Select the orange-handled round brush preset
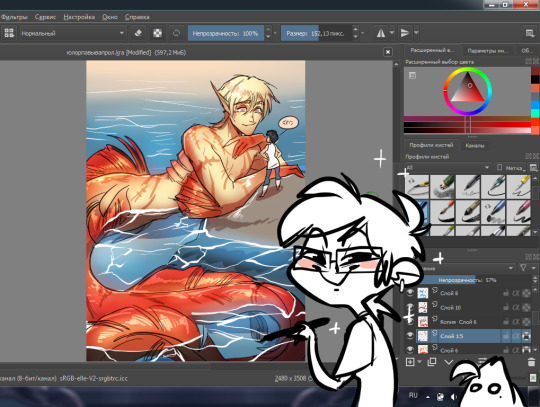The width and height of the screenshot is (540, 407). pos(443,211)
